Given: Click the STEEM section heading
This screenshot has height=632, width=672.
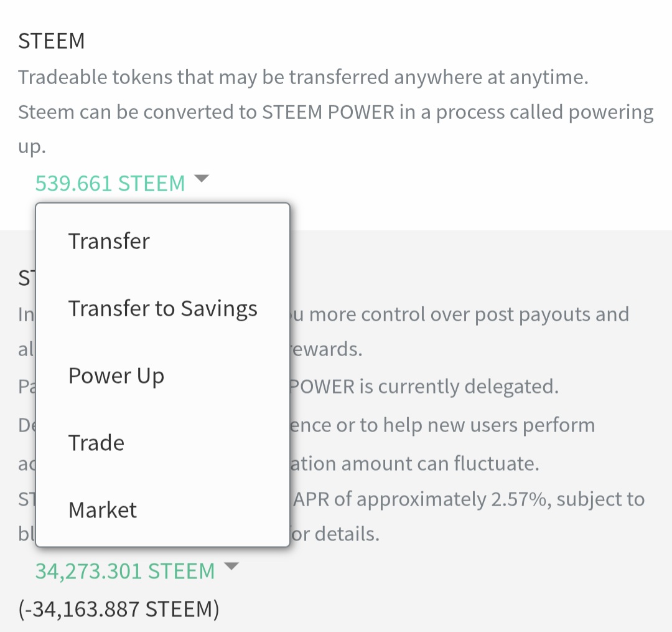Looking at the screenshot, I should (52, 42).
